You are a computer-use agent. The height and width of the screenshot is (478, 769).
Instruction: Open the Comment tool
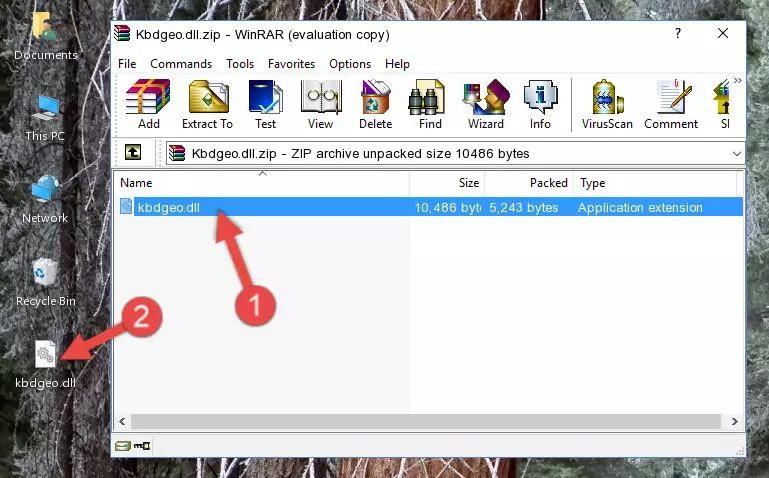tap(671, 104)
